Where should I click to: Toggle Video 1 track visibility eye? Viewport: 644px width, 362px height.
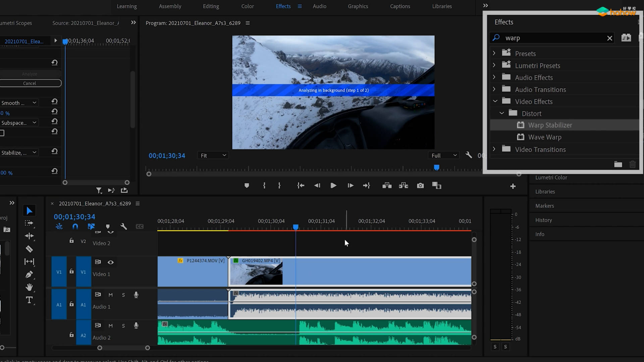pos(110,262)
